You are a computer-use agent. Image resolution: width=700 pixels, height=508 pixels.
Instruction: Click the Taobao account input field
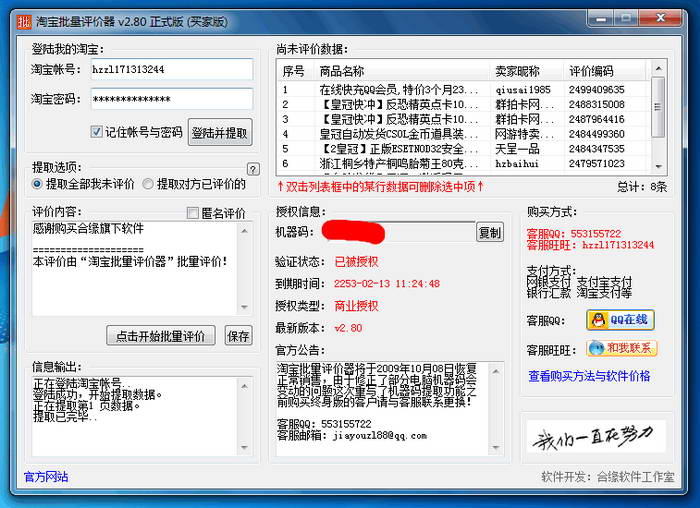click(x=172, y=69)
